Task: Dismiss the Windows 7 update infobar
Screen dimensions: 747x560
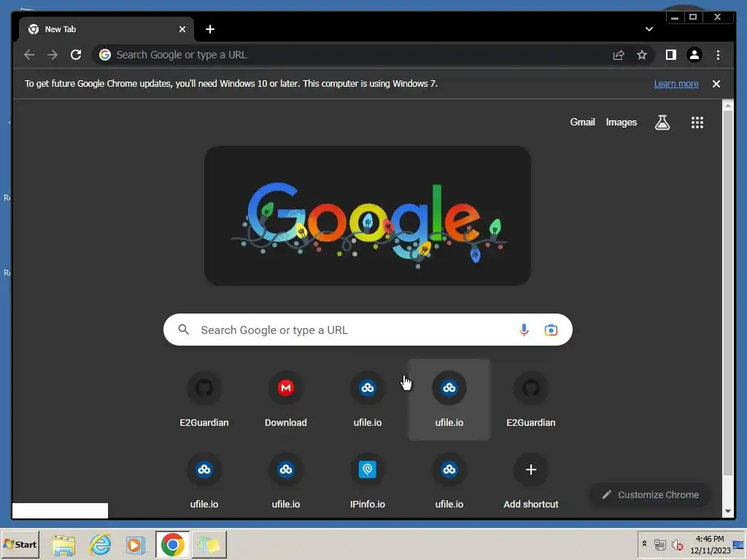Action: 716,84
